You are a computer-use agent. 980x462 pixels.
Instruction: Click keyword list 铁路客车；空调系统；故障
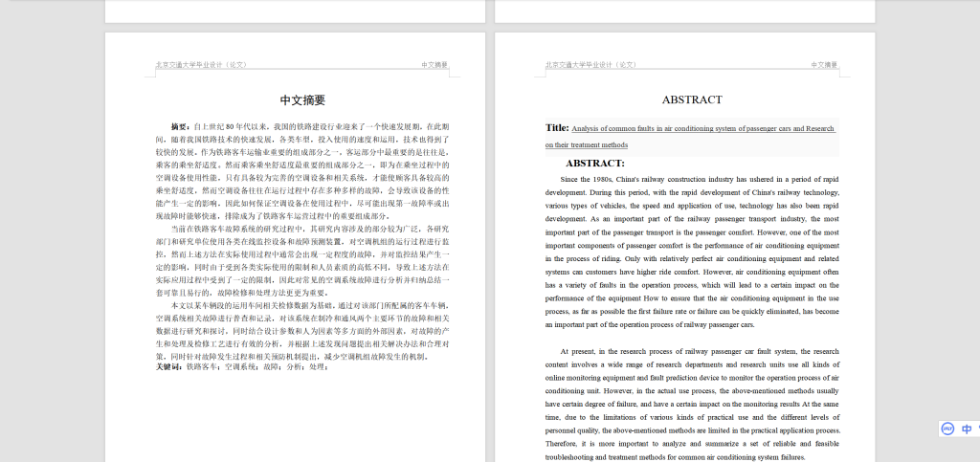(x=256, y=366)
